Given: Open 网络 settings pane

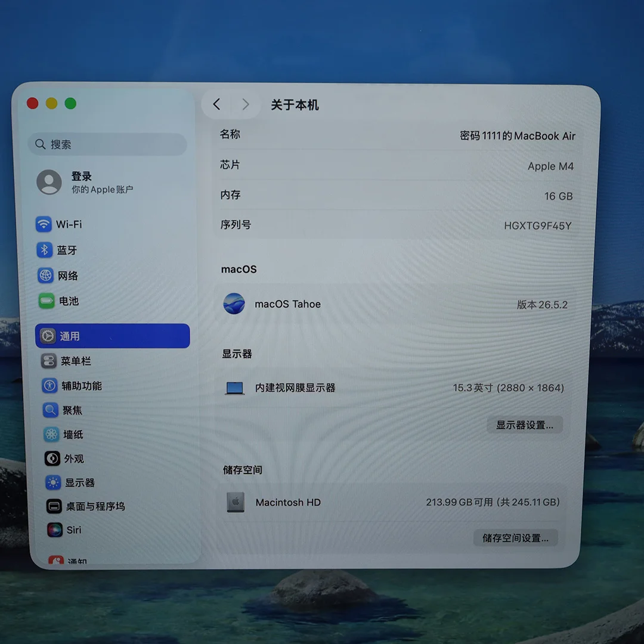Looking at the screenshot, I should point(68,275).
